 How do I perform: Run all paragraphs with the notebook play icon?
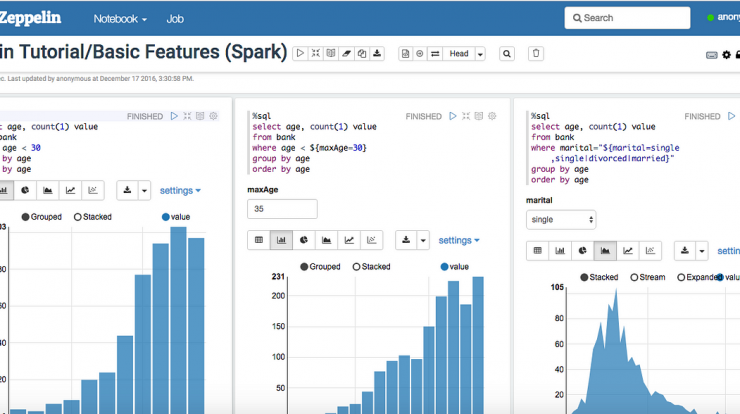click(x=300, y=53)
